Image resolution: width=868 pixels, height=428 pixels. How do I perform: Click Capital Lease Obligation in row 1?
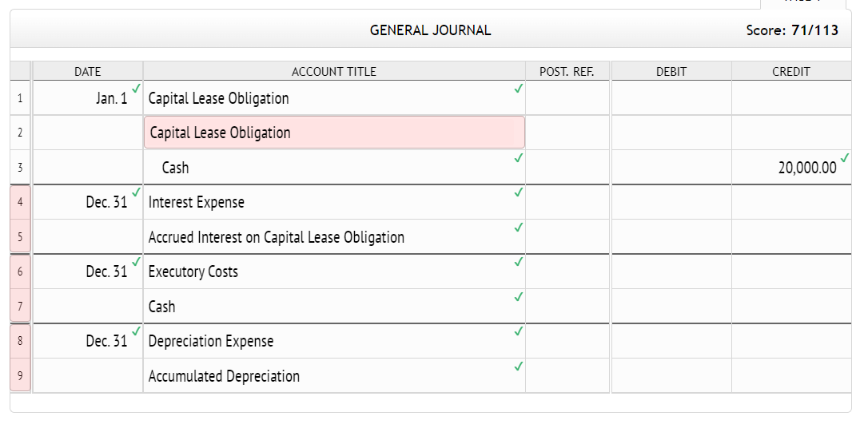click(334, 98)
